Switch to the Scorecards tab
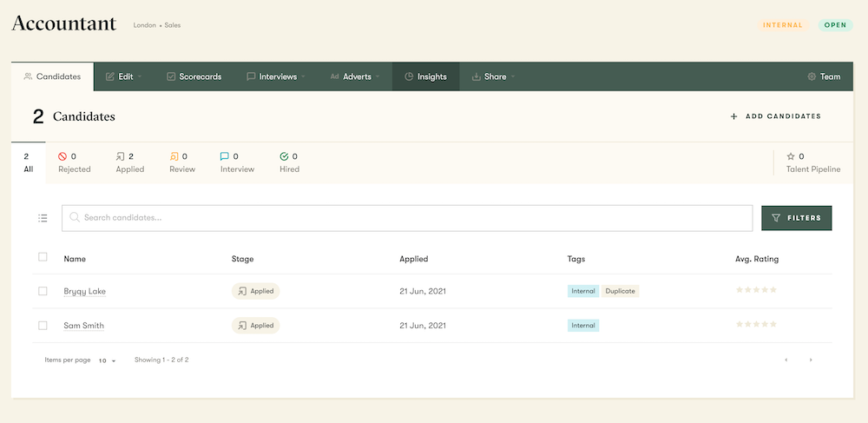 [193, 76]
